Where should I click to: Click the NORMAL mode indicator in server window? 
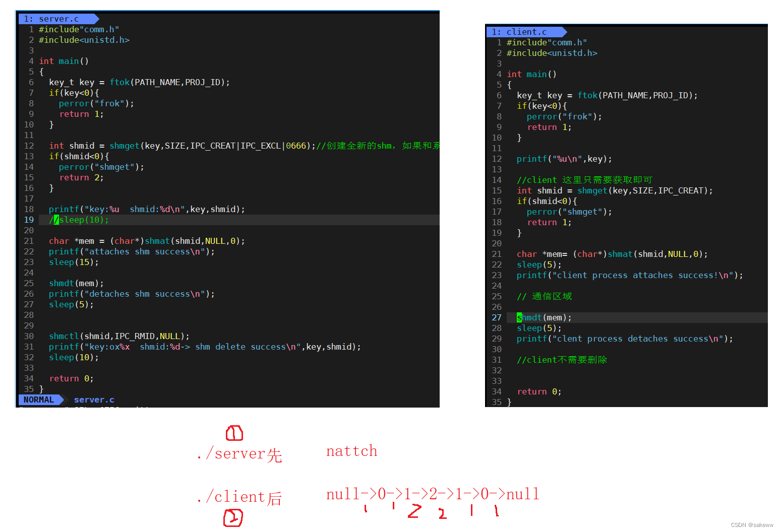tap(40, 400)
